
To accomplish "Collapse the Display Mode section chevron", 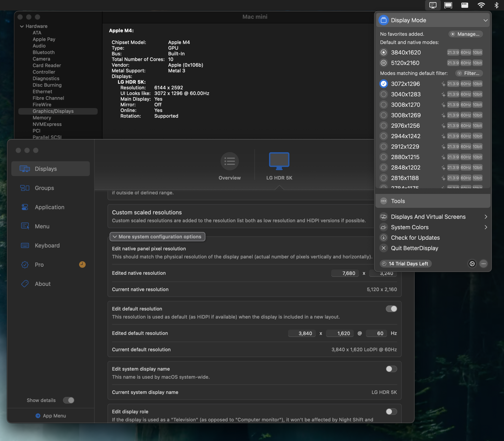I will click(485, 20).
